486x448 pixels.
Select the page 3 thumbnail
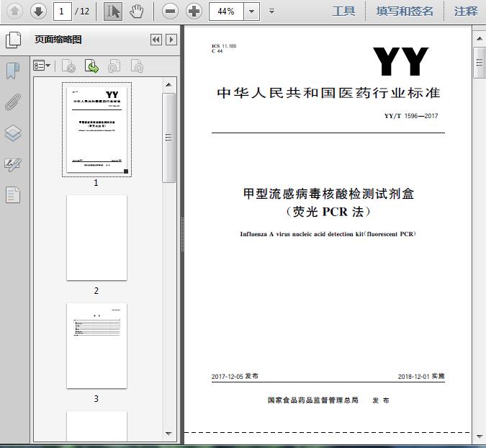[96, 346]
